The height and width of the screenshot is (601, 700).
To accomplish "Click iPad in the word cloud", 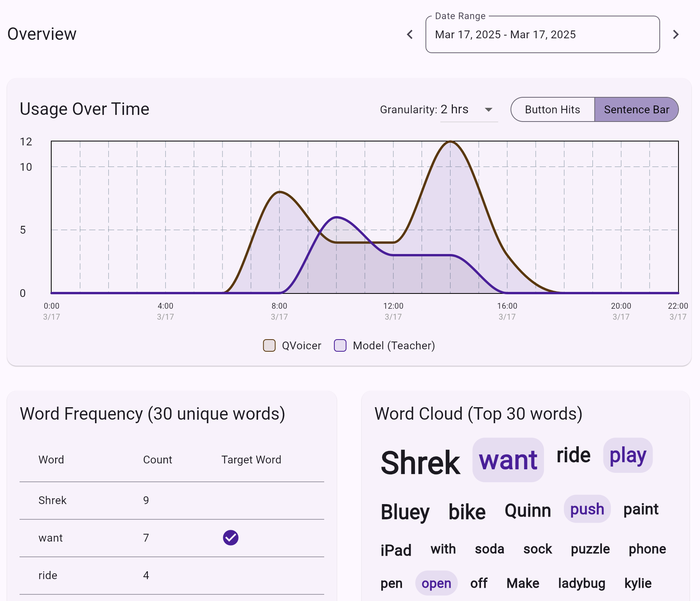I will pyautogui.click(x=396, y=550).
